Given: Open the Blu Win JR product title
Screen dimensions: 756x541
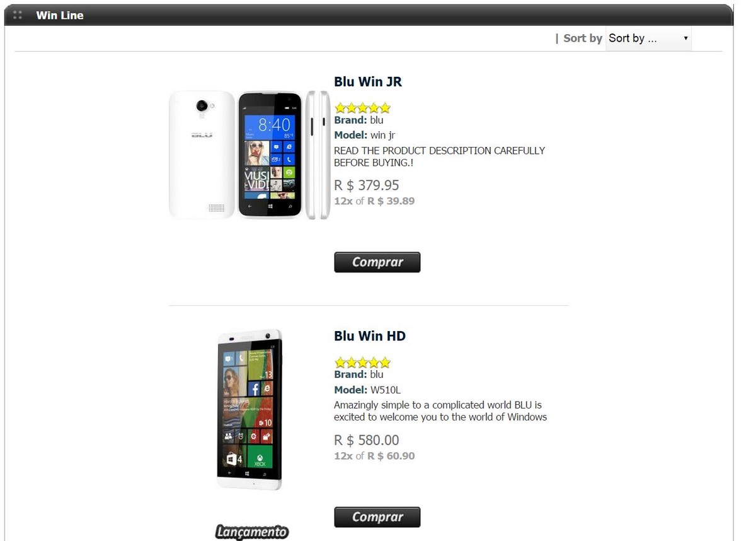Looking at the screenshot, I should (368, 81).
